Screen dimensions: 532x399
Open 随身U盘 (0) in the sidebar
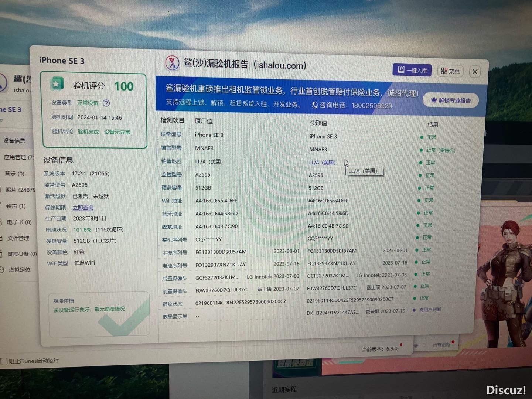point(22,254)
